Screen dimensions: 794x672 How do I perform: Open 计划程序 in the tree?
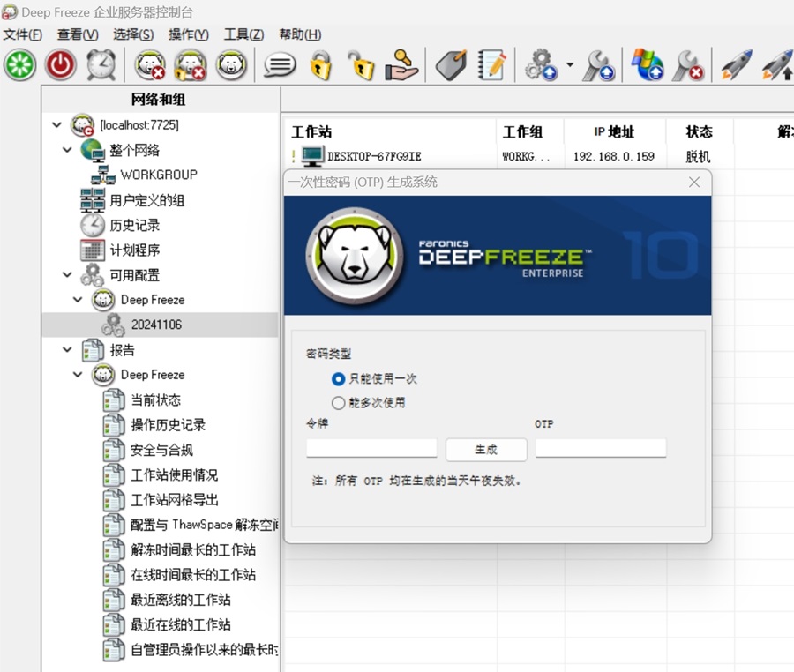coord(135,250)
